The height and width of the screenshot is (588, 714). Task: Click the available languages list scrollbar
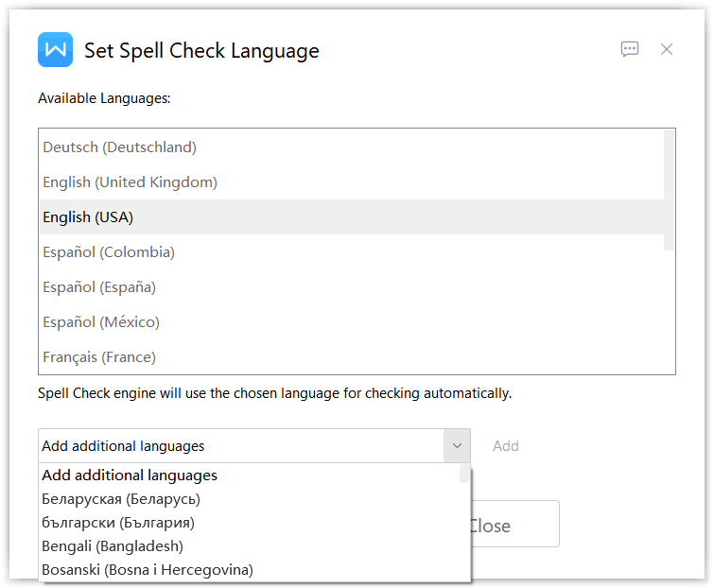click(670, 190)
